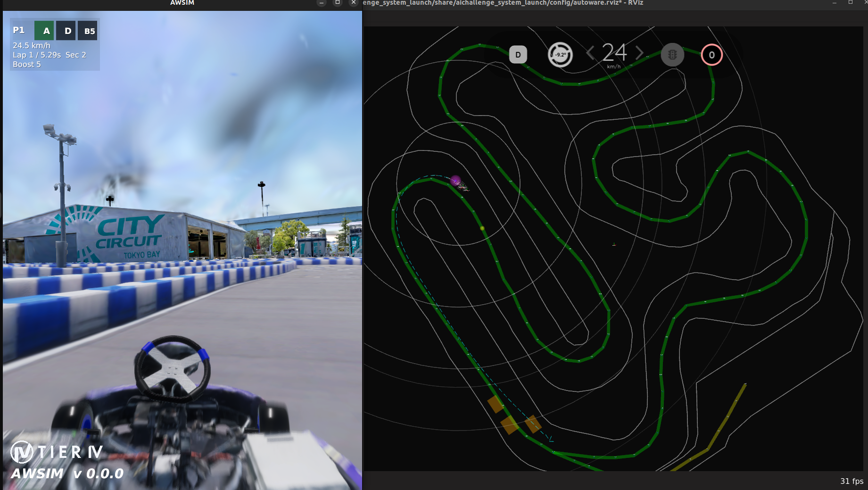Click the yellow-green waypoint dot on the trajectory
The width and height of the screenshot is (868, 490).
[x=482, y=228]
